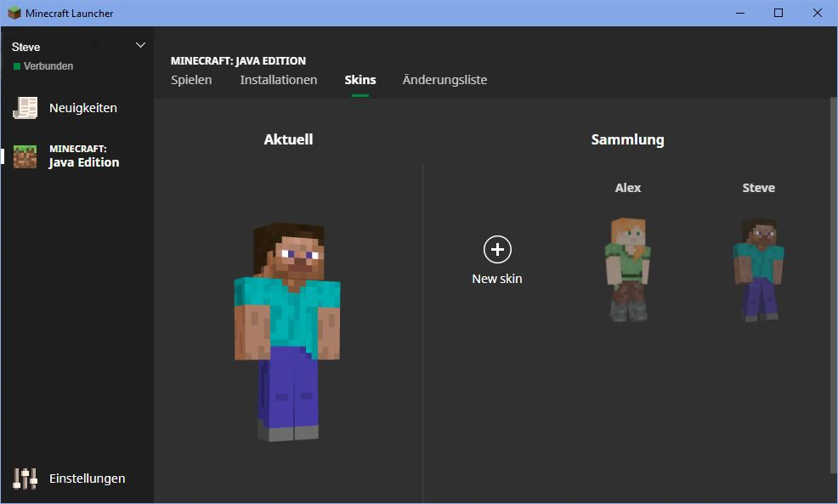
Task: Close the Minecraft Launcher window
Action: pyautogui.click(x=817, y=13)
